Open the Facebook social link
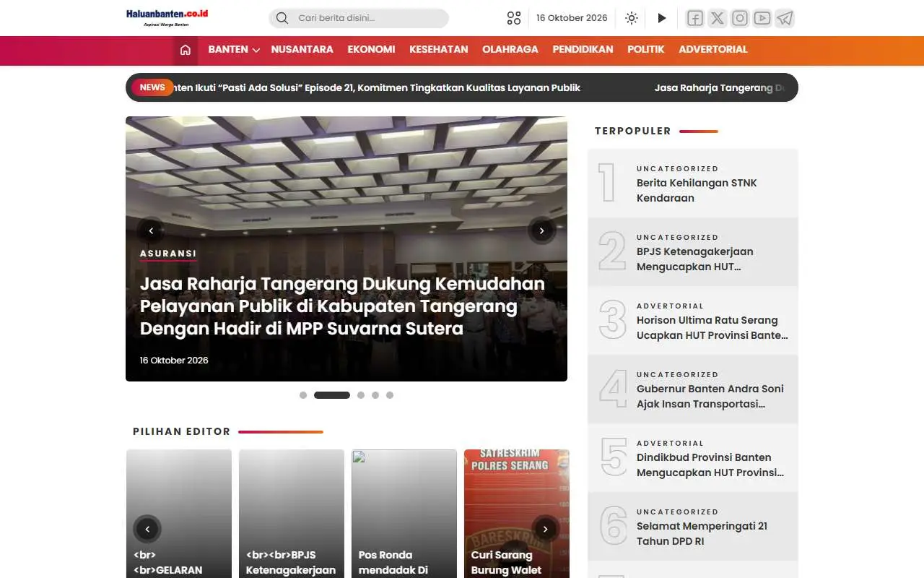This screenshot has width=924, height=578. pos(694,18)
